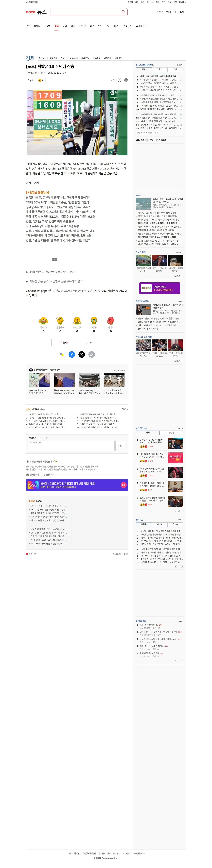Open 더보기 for 라디오 이슈 토론
This screenshot has height=868, width=212.
[180, 302]
